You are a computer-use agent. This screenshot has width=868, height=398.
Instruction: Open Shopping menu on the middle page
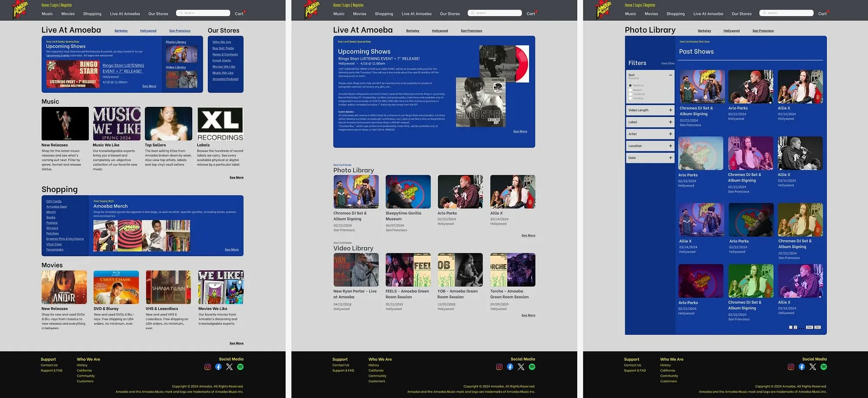point(384,14)
